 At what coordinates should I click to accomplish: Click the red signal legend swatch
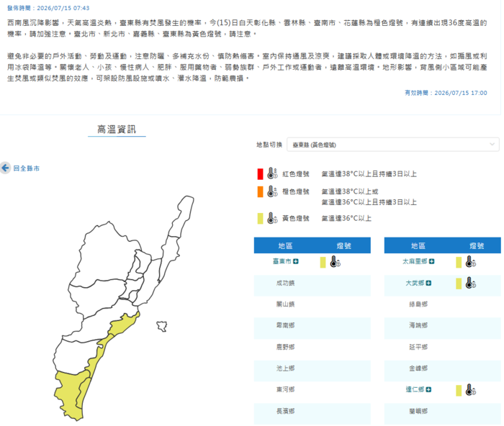(x=260, y=174)
